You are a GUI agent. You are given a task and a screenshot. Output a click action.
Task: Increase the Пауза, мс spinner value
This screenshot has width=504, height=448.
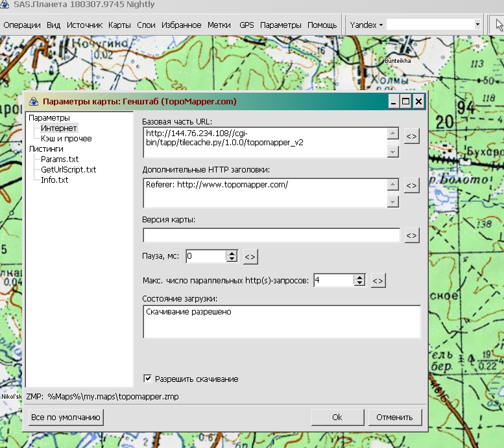point(232,253)
